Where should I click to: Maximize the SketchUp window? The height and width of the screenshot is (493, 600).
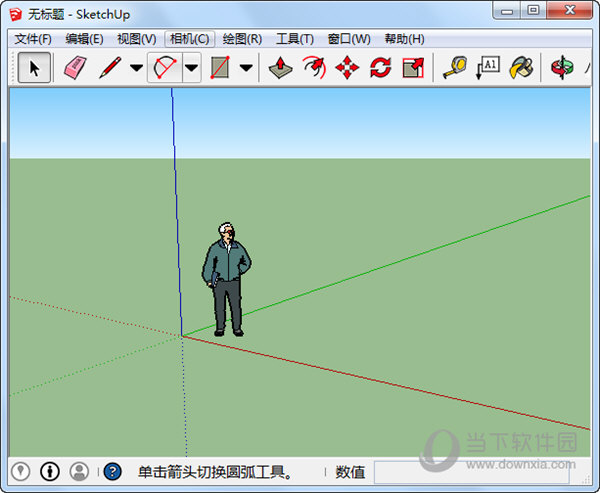[x=533, y=11]
